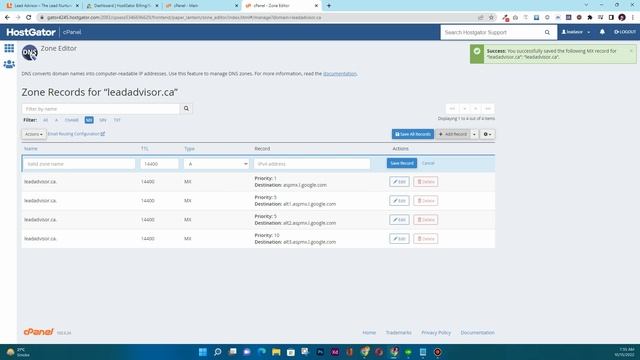
Task: Click Save All Records
Action: coord(413,134)
